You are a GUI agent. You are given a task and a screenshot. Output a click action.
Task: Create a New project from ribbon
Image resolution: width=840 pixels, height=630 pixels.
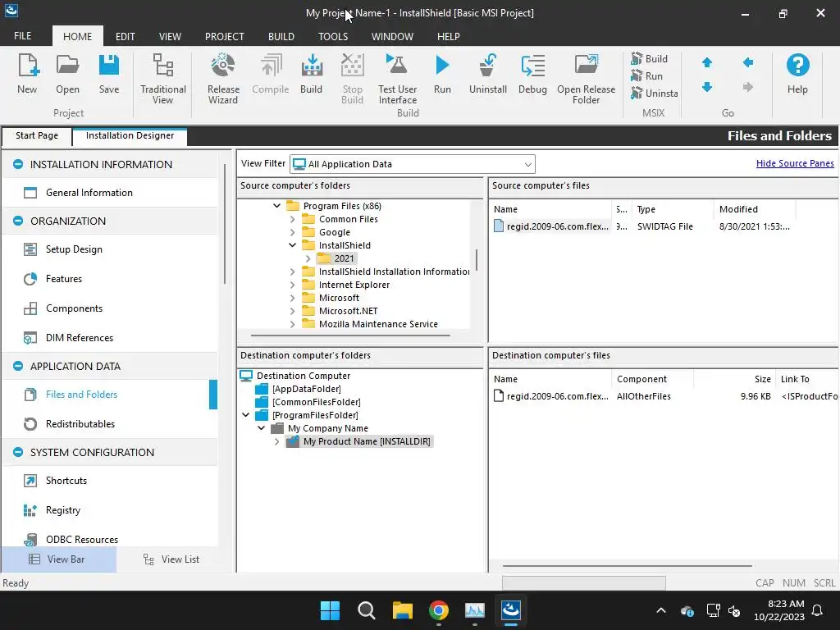[x=27, y=74]
